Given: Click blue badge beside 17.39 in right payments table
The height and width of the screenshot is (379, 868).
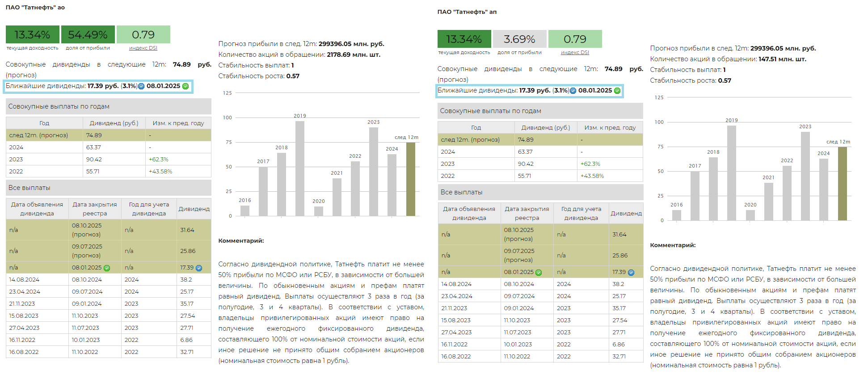Looking at the screenshot, I should tap(631, 273).
